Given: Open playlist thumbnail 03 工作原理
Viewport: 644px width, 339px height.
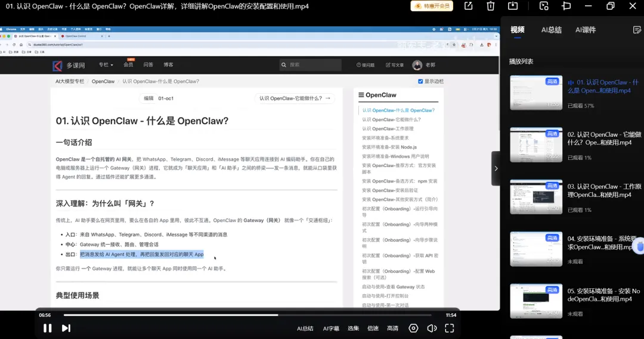Looking at the screenshot, I should coord(536,197).
